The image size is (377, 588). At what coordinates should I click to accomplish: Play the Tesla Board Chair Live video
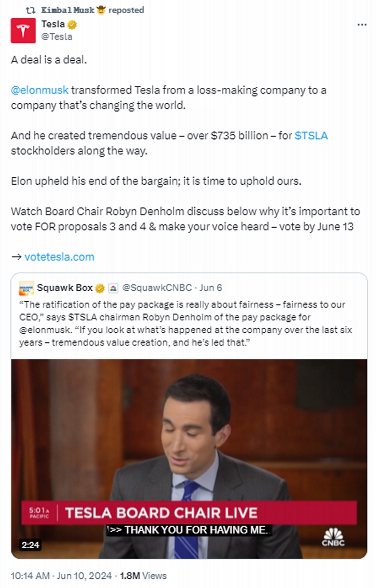(189, 459)
